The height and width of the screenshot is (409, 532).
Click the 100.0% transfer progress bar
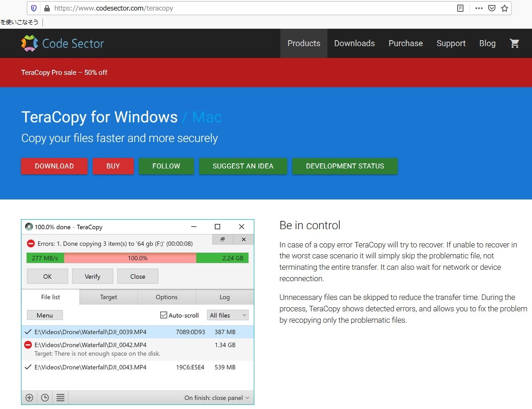click(137, 258)
